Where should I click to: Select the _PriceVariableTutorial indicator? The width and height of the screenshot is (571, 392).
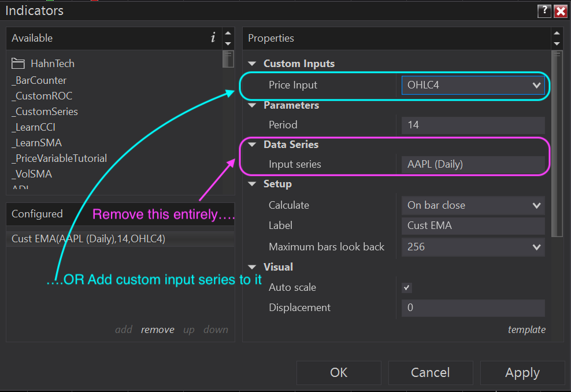coord(60,158)
